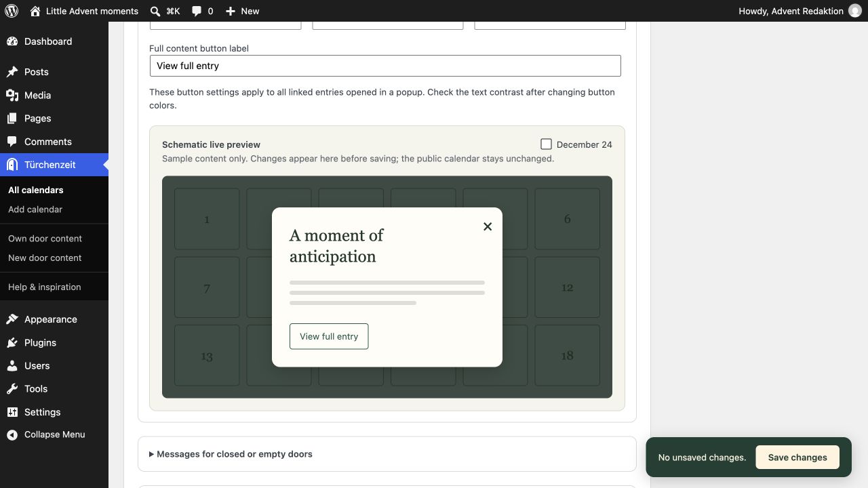Click door 12 in preview grid
868x488 pixels.
coord(568,287)
